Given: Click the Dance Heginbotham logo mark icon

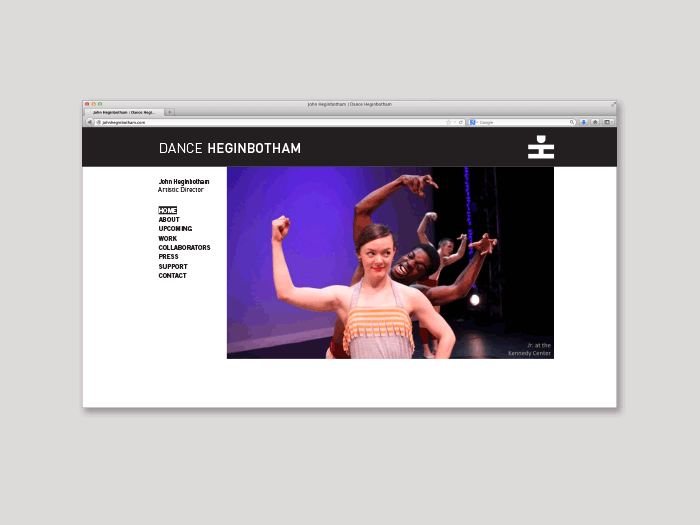Looking at the screenshot, I should tap(541, 147).
